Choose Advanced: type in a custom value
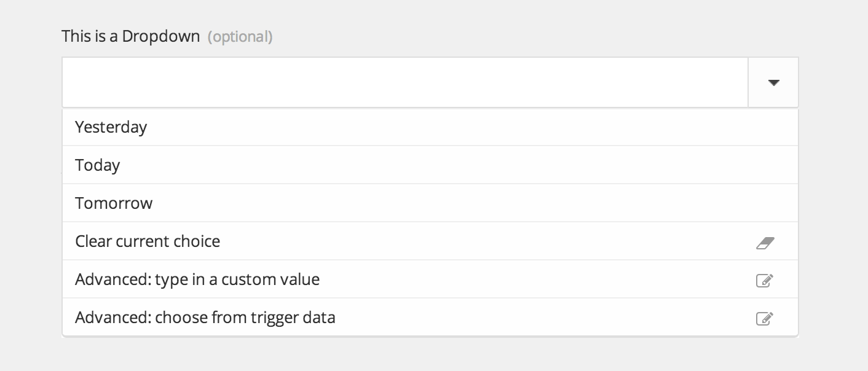Image resolution: width=868 pixels, height=371 pixels. 197,279
